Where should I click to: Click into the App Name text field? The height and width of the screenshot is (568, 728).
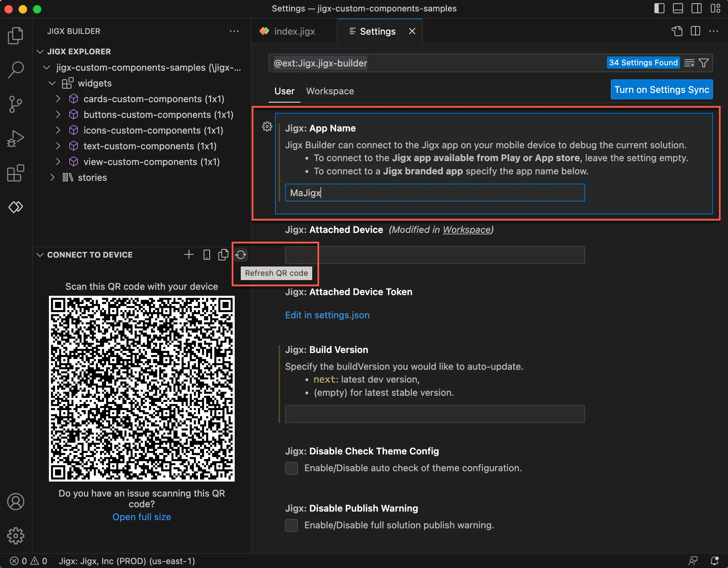(435, 193)
